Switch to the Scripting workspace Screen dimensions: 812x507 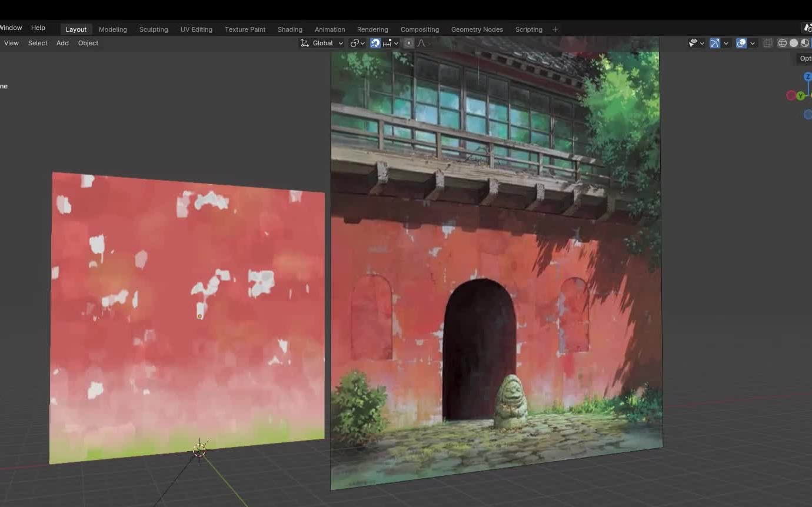point(528,29)
